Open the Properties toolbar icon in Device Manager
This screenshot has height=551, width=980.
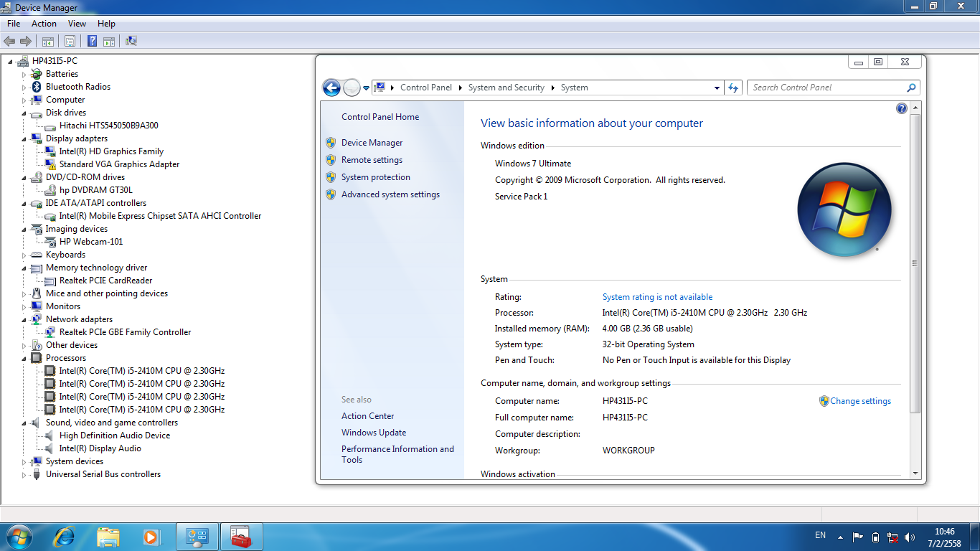coord(70,42)
